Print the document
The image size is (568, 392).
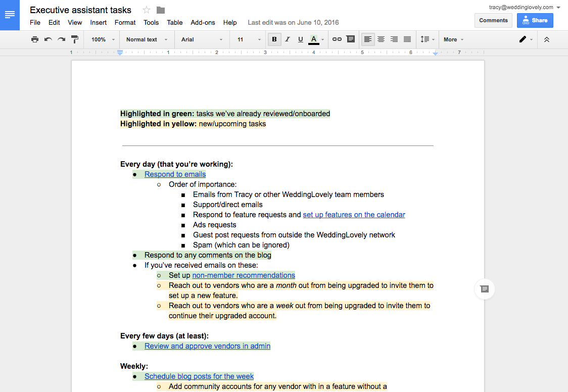[35, 39]
